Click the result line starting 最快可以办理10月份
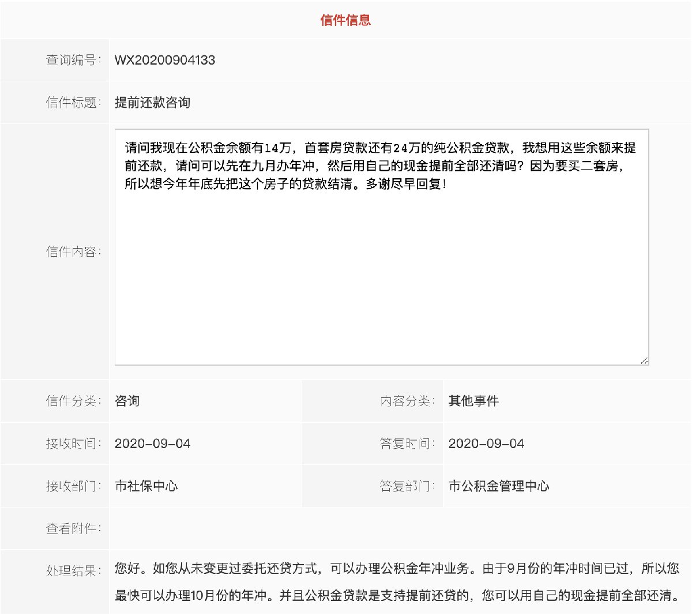Viewport: 692px width, 616px height. point(397,595)
